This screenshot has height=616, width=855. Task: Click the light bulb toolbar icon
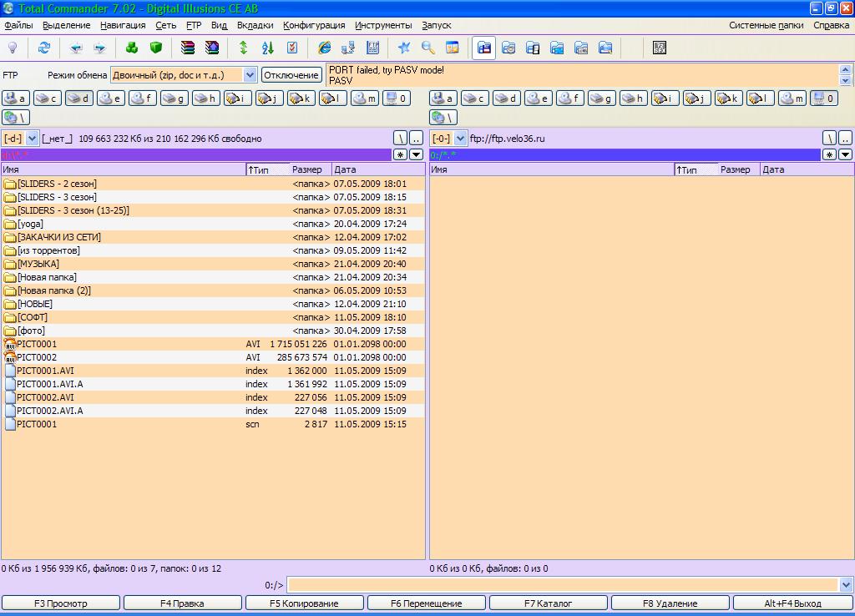pyautogui.click(x=13, y=48)
